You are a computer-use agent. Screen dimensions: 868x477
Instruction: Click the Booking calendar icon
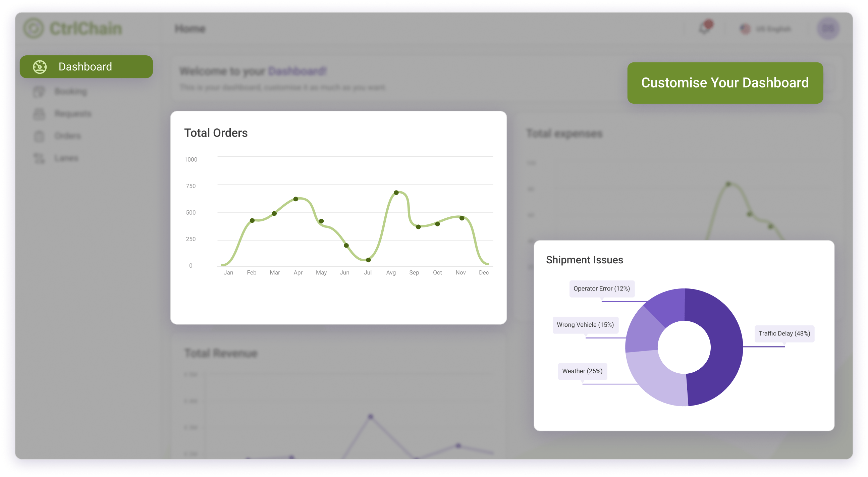click(x=39, y=91)
